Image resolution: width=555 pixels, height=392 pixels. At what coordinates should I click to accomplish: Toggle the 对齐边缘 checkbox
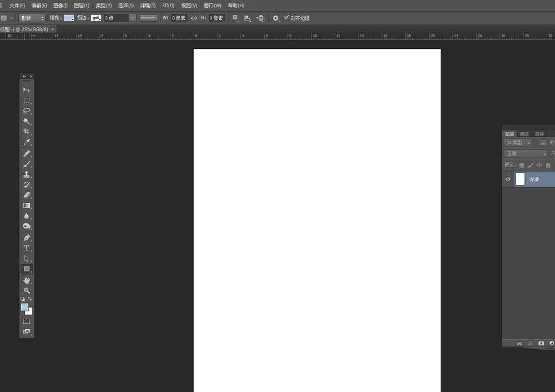pyautogui.click(x=286, y=18)
